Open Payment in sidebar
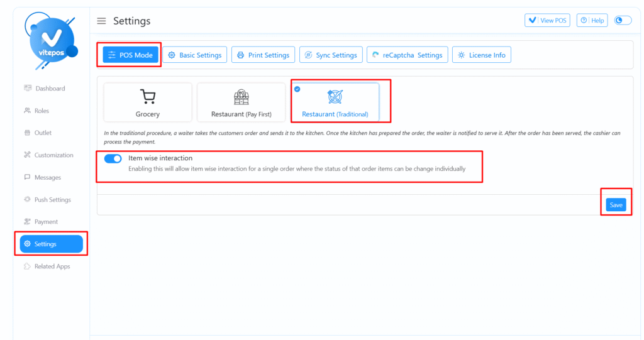 [46, 222]
